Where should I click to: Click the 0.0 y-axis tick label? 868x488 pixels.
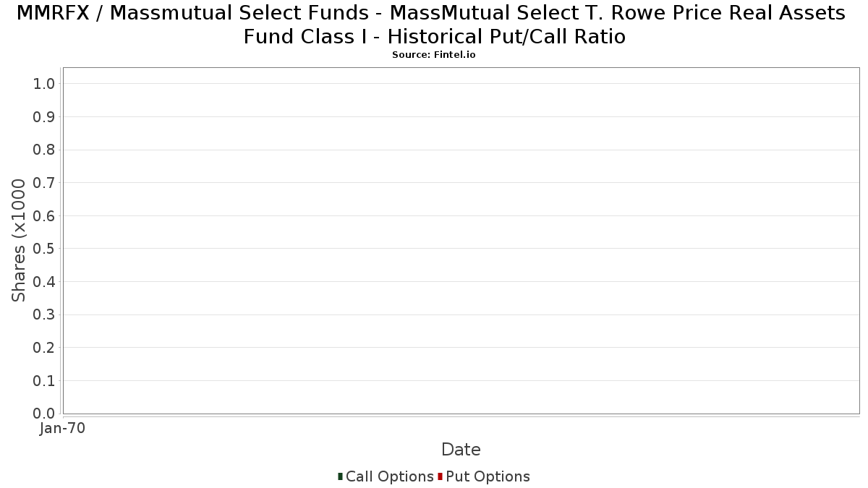point(44,414)
